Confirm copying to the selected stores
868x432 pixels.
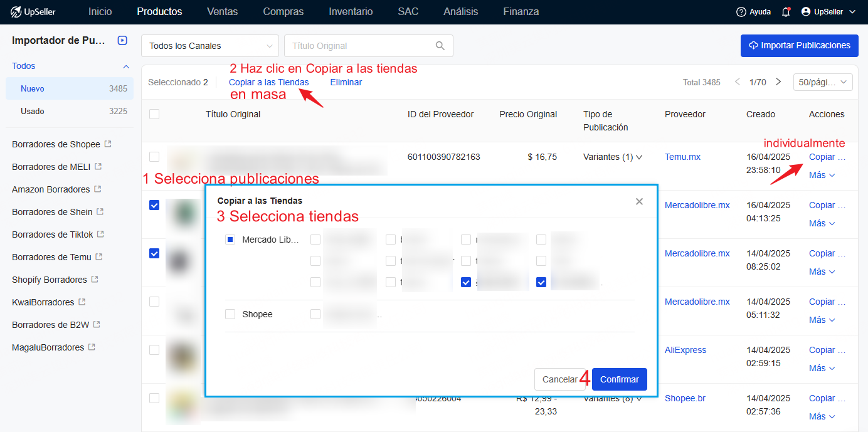tap(620, 379)
